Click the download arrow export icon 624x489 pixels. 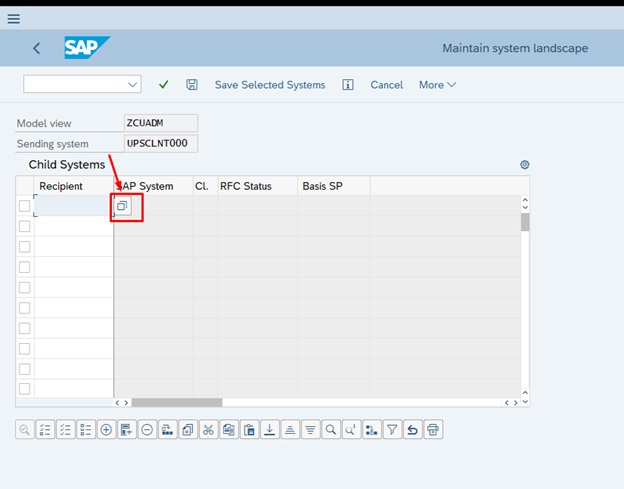click(x=270, y=430)
